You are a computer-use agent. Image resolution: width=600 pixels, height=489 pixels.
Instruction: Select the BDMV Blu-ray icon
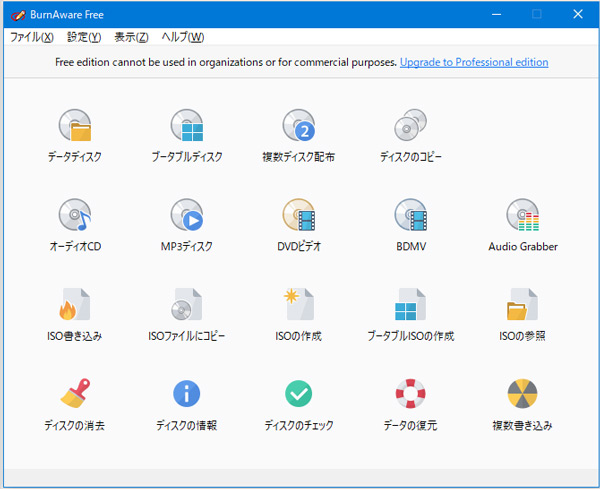(410, 216)
